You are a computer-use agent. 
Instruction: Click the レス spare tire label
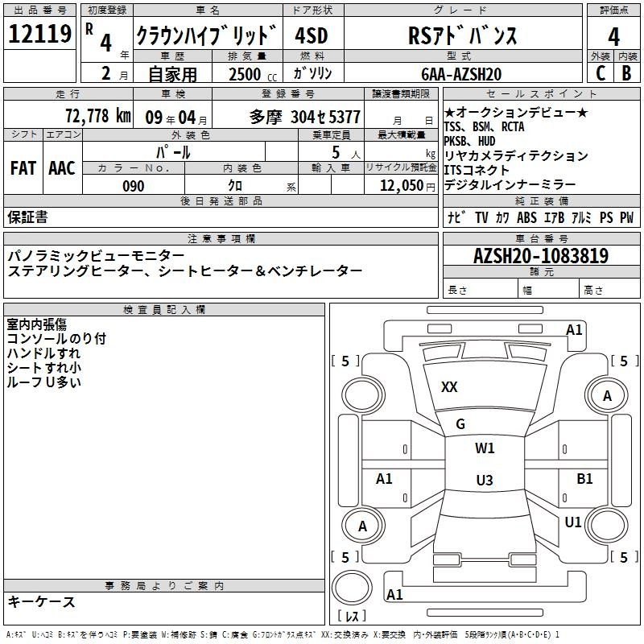tap(352, 616)
